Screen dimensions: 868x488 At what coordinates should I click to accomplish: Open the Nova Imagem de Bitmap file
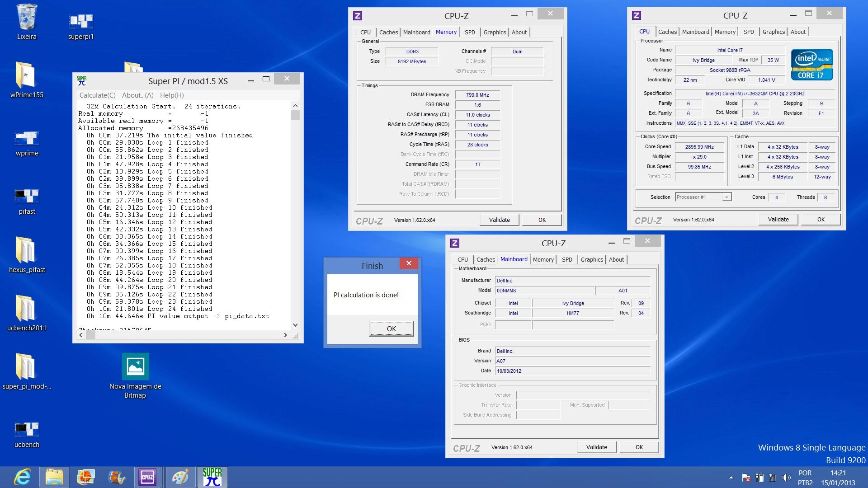135,376
